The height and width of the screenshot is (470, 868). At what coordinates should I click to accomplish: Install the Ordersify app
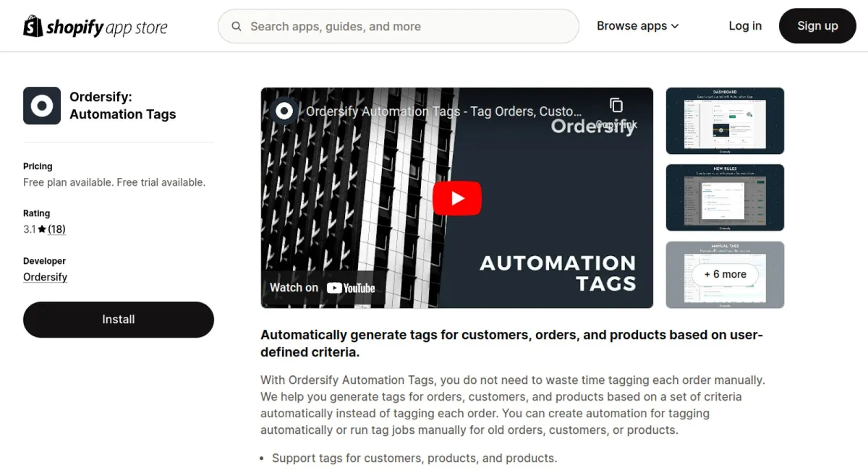(119, 320)
